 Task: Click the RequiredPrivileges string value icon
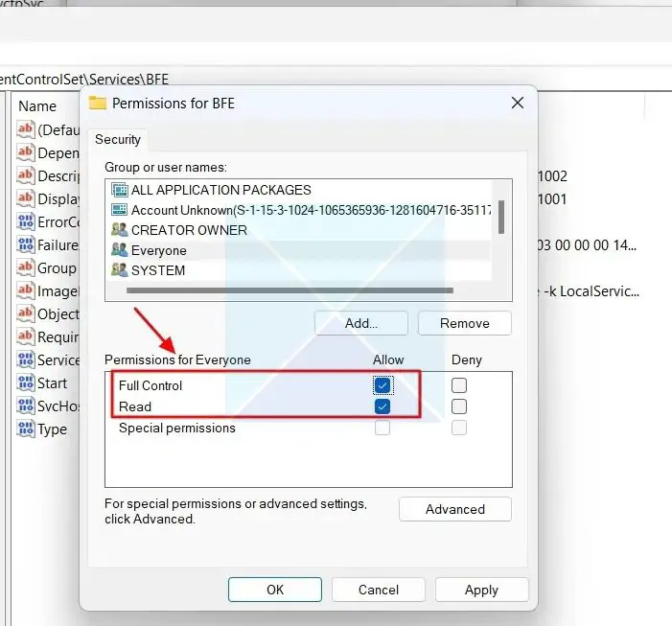tap(26, 336)
